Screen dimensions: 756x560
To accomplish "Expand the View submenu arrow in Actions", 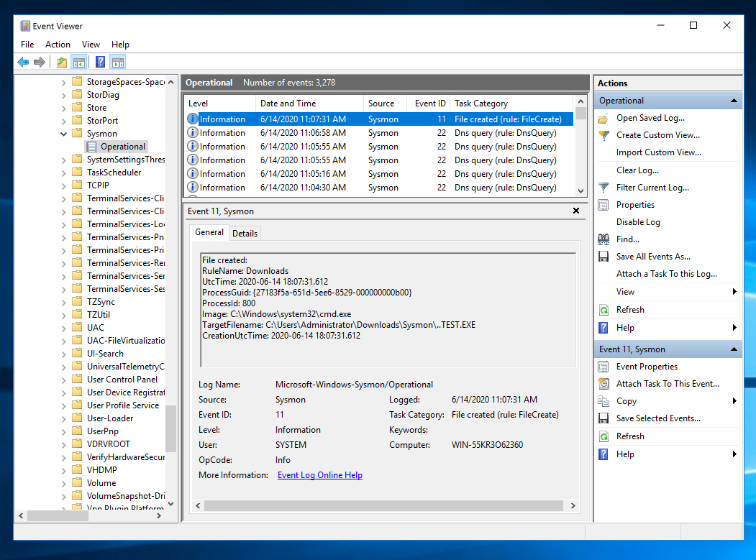I will [x=734, y=292].
